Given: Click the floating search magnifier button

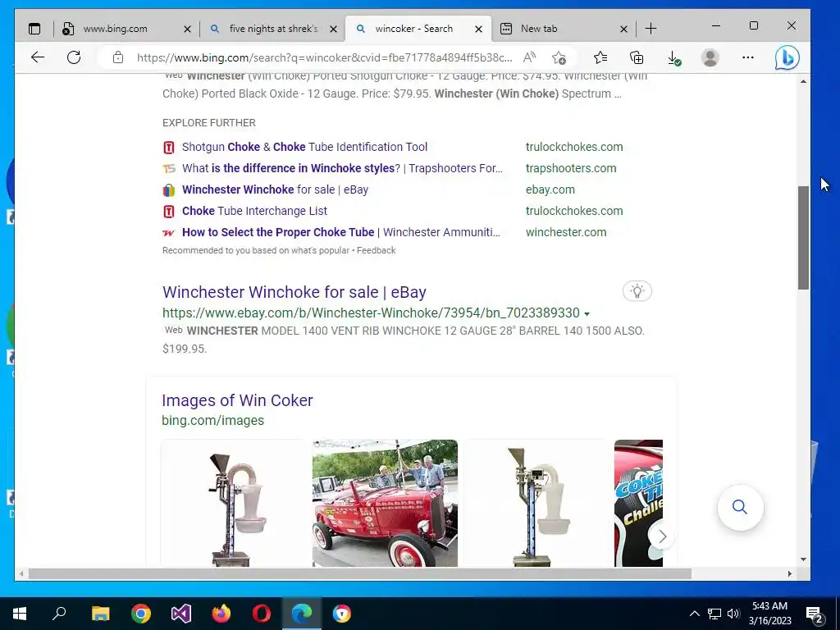Looking at the screenshot, I should click(x=740, y=507).
